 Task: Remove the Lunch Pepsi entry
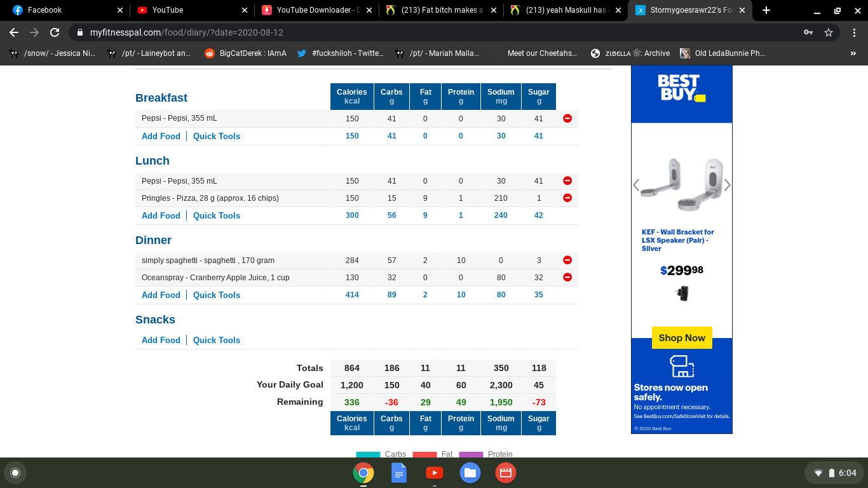(567, 181)
